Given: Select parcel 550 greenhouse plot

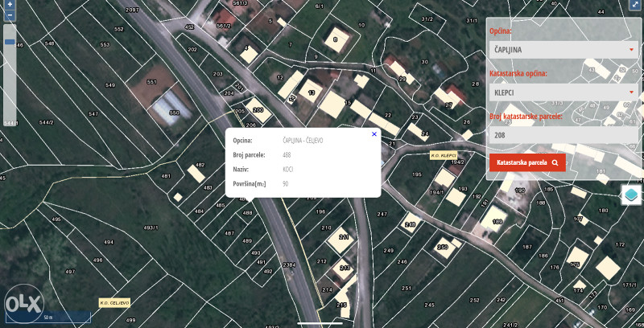Looking at the screenshot, I should [x=174, y=113].
